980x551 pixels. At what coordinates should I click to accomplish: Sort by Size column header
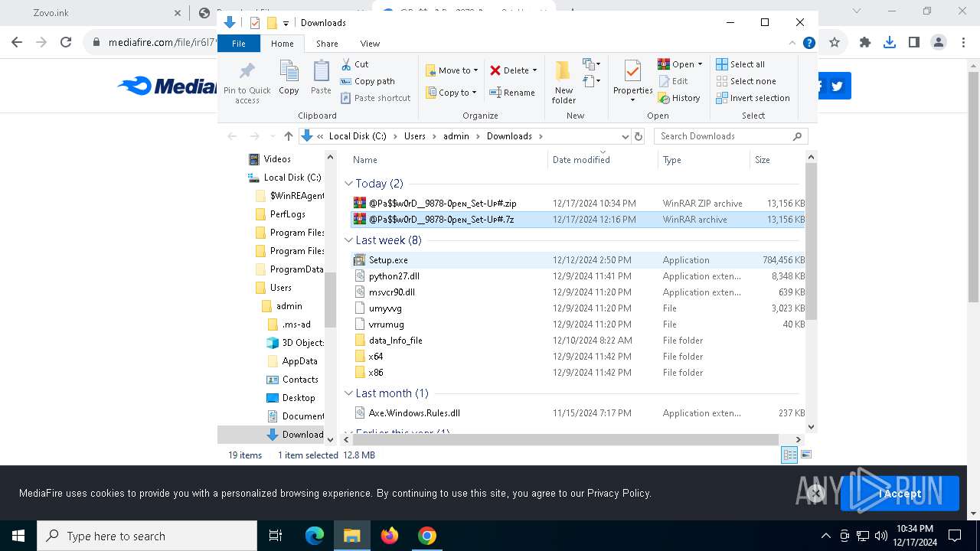click(777, 160)
